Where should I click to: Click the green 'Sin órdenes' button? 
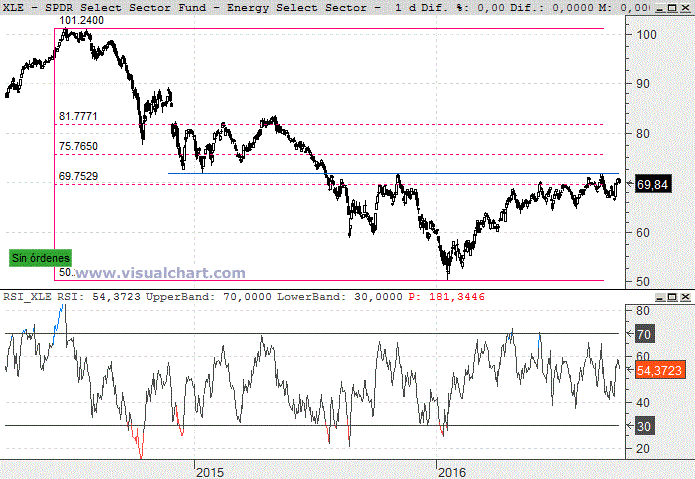(x=40, y=258)
